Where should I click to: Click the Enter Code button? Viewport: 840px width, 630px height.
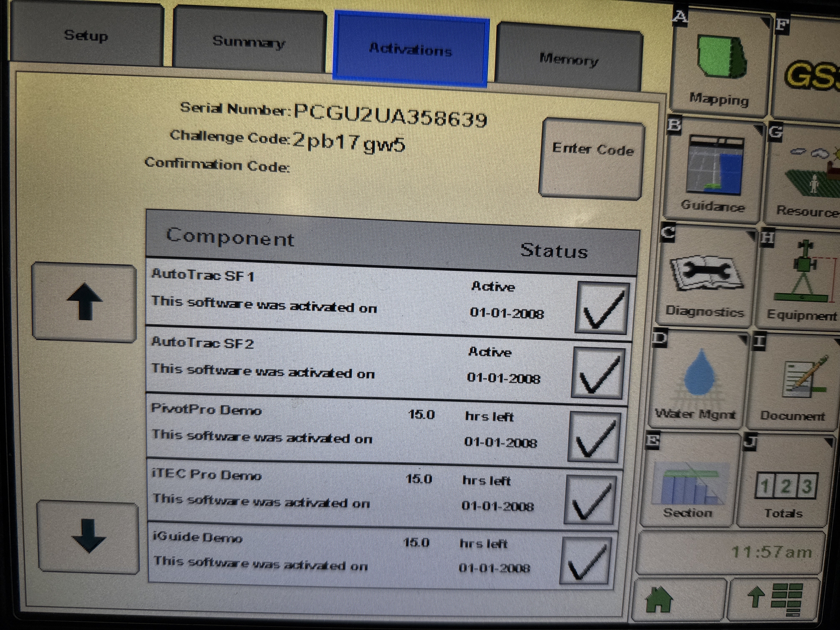pyautogui.click(x=592, y=158)
